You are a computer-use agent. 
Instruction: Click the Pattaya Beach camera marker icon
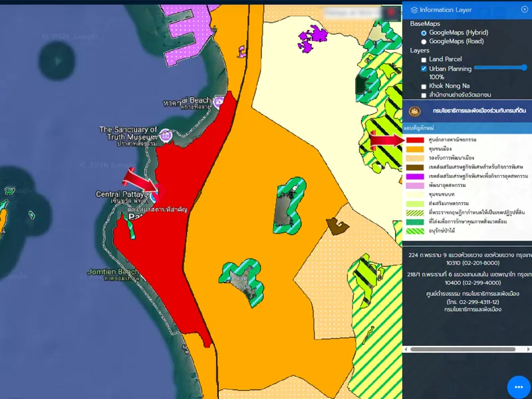(218, 102)
